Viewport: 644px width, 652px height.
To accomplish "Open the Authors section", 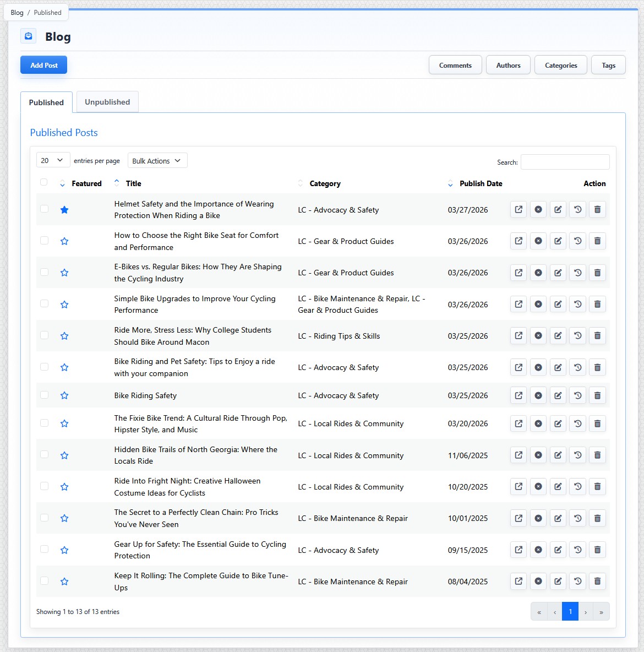I will pos(508,66).
